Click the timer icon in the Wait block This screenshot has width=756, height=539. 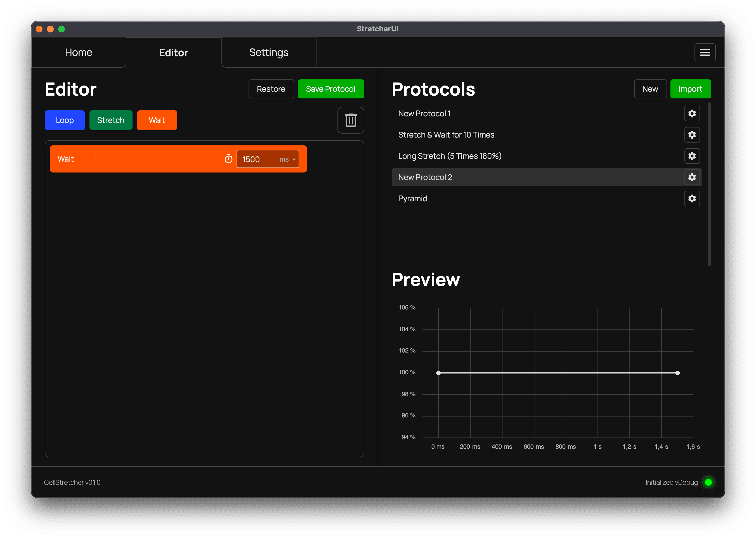[228, 159]
